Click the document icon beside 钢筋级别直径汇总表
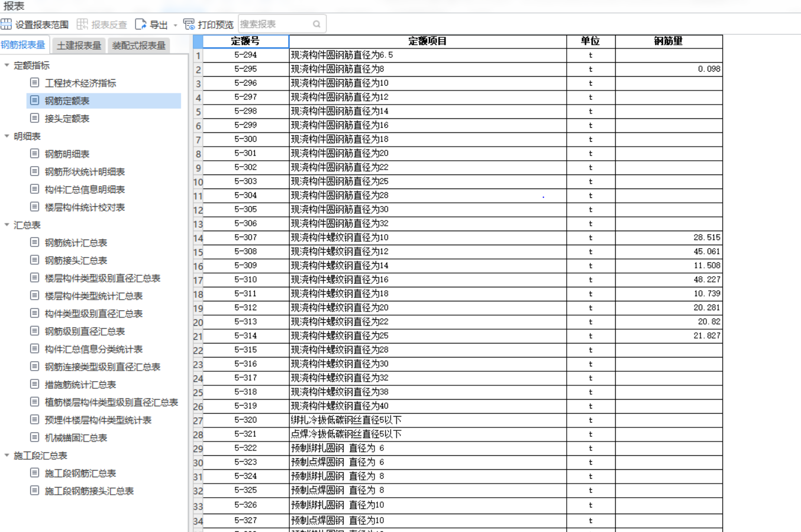This screenshot has height=532, width=801. tap(35, 331)
